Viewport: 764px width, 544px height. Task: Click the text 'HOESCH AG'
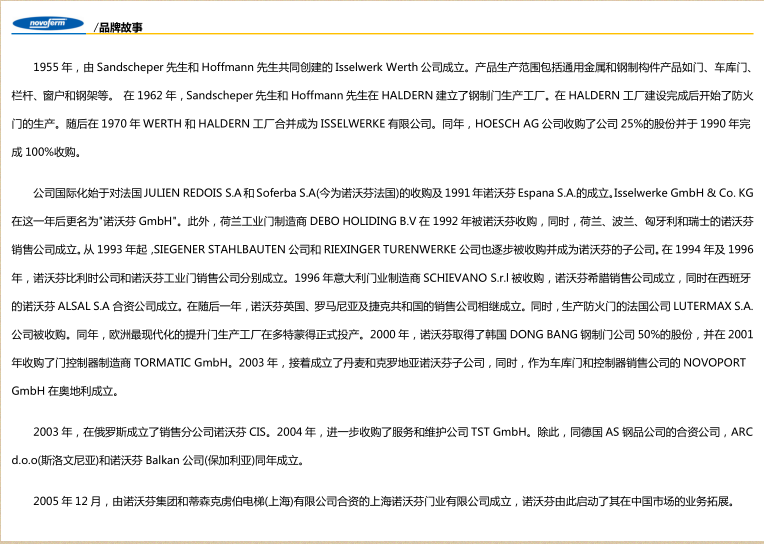(x=507, y=124)
